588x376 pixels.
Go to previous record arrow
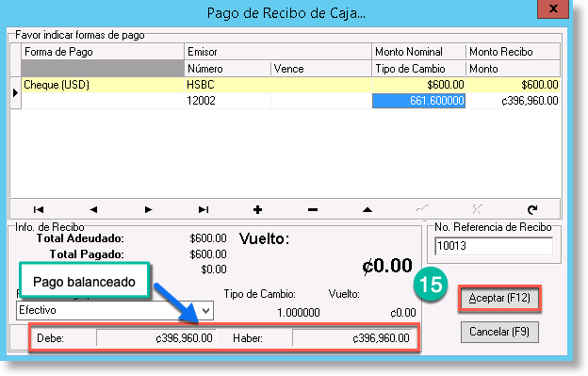pos(93,209)
